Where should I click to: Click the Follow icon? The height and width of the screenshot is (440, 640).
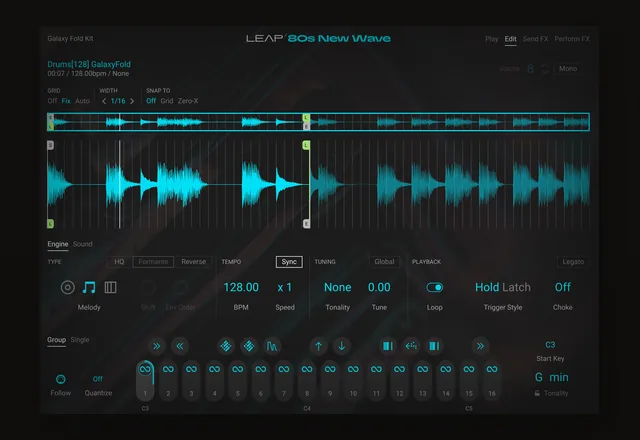(x=61, y=379)
